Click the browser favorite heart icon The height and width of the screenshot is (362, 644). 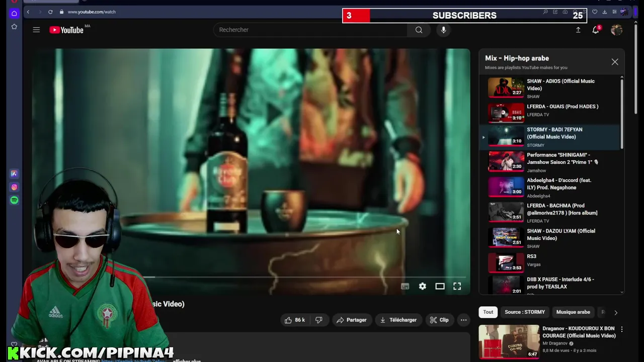click(595, 12)
